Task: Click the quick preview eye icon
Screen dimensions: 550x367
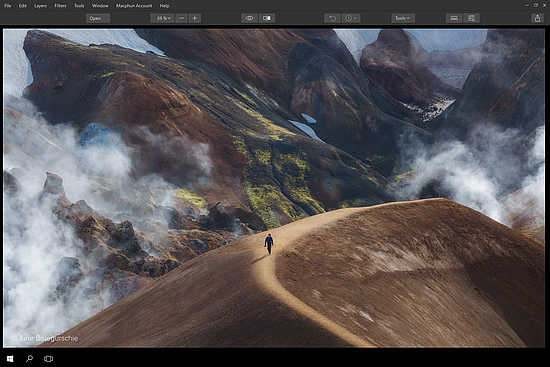Action: (250, 18)
